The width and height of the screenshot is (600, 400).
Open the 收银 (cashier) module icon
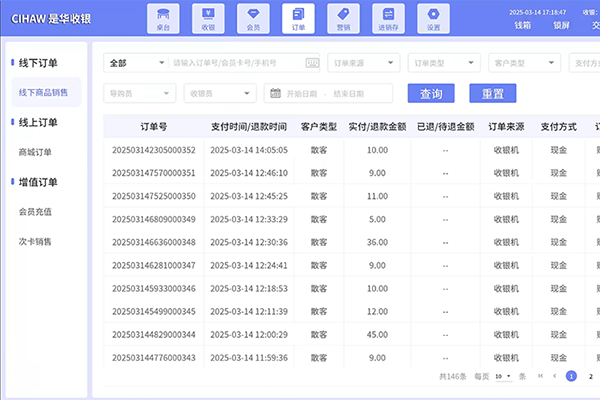pyautogui.click(x=208, y=18)
